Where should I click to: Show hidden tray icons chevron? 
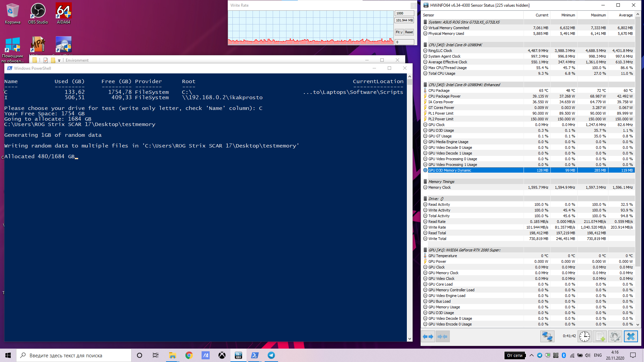click(x=532, y=355)
